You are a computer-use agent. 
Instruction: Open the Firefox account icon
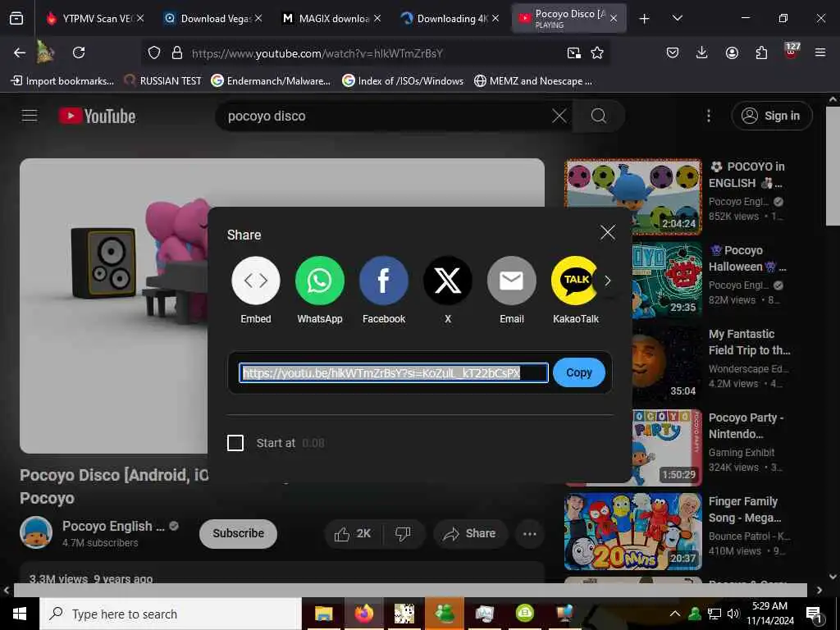[732, 52]
